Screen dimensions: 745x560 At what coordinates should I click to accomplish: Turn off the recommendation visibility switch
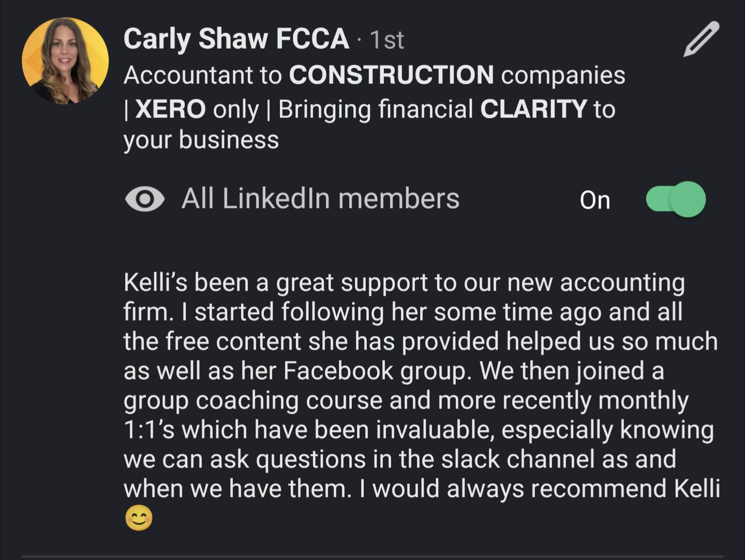click(676, 199)
